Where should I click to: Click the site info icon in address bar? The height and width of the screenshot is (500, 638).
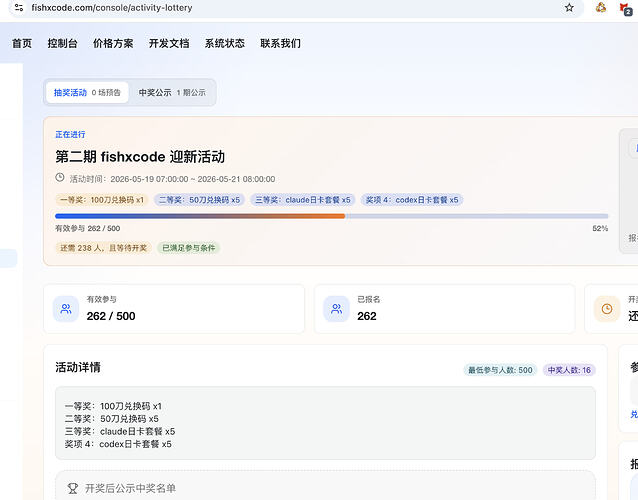point(19,7)
